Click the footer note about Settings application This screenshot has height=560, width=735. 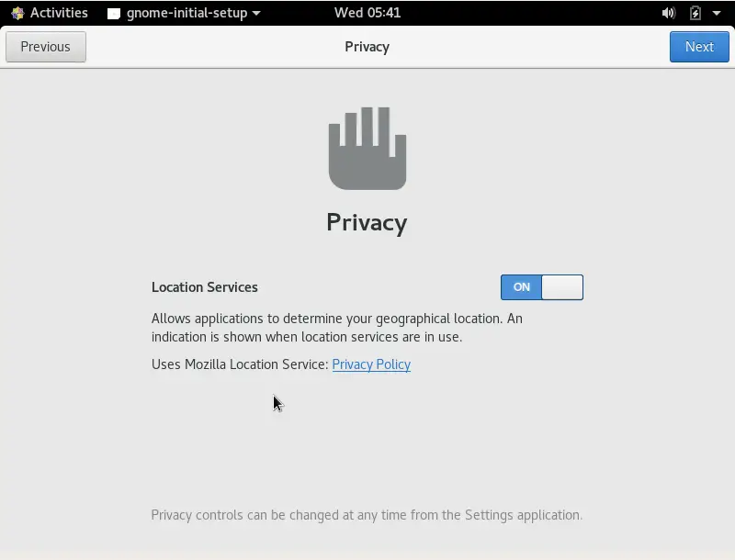point(367,515)
